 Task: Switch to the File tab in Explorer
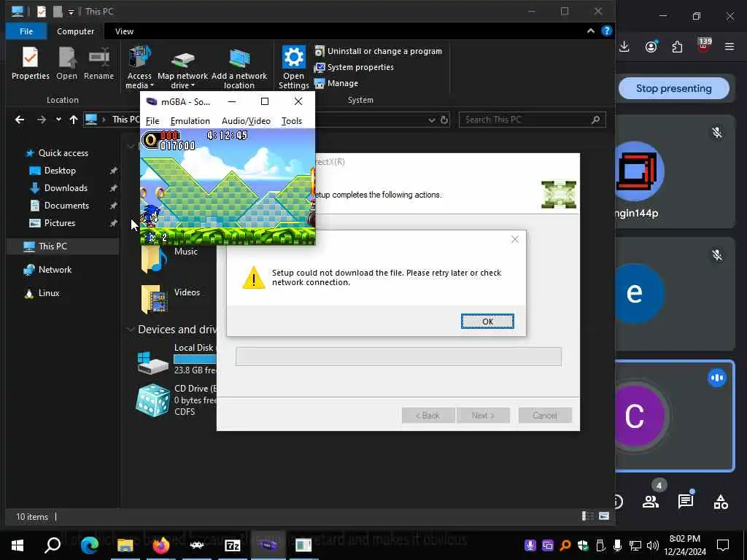26,31
